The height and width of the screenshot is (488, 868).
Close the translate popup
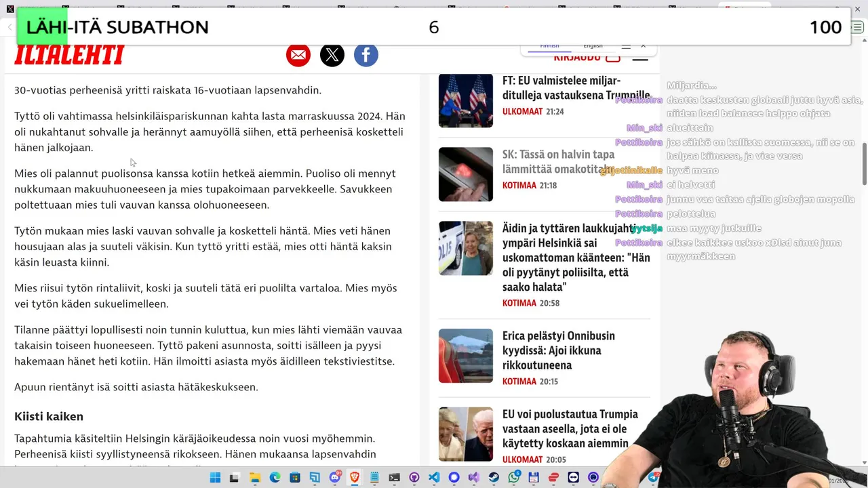644,46
